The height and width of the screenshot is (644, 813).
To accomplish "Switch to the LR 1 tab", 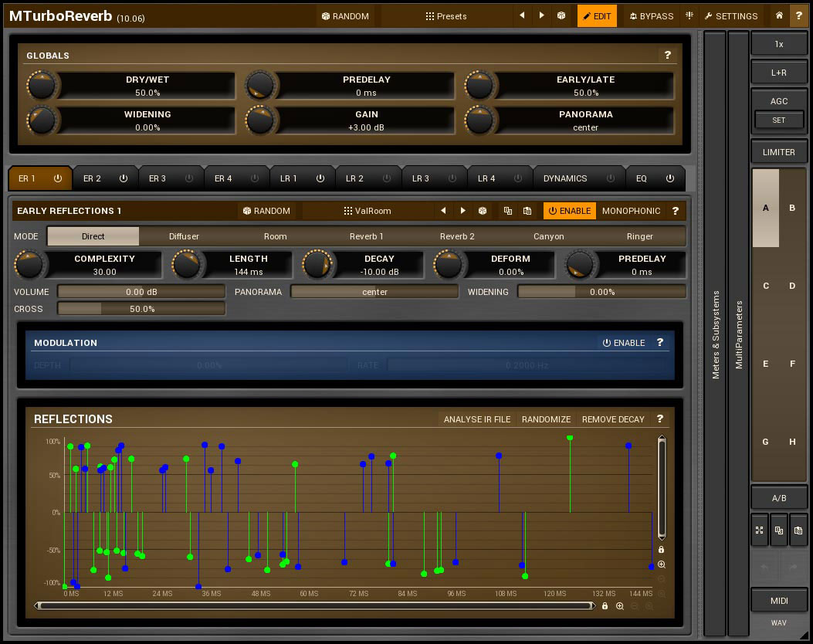I will coord(289,178).
